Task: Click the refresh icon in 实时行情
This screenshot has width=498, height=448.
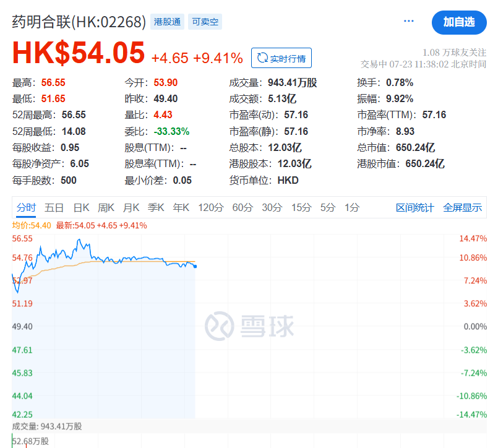Action: 262,58
